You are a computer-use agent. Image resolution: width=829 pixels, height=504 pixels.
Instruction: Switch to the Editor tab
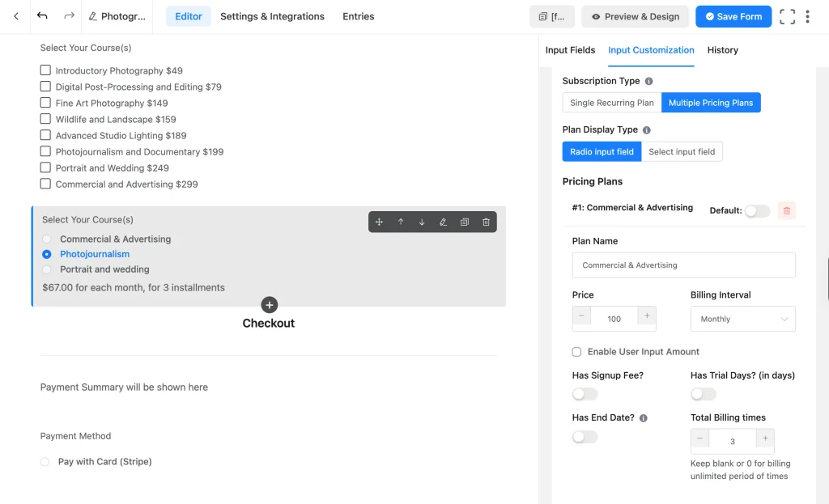(188, 16)
